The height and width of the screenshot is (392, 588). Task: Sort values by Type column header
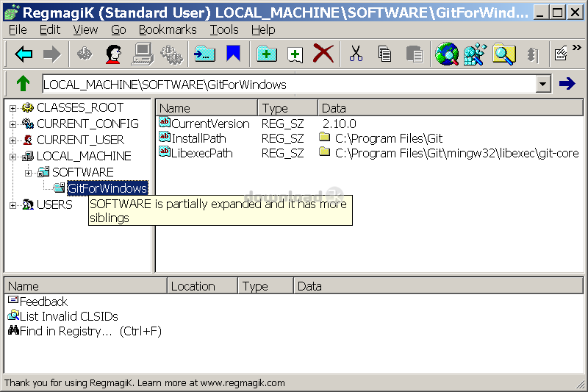pyautogui.click(x=287, y=108)
